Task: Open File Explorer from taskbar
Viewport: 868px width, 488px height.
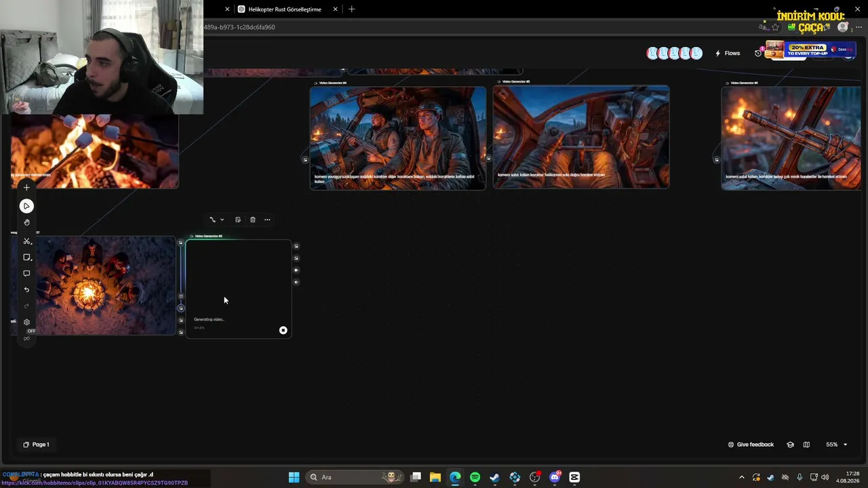Action: 435,477
